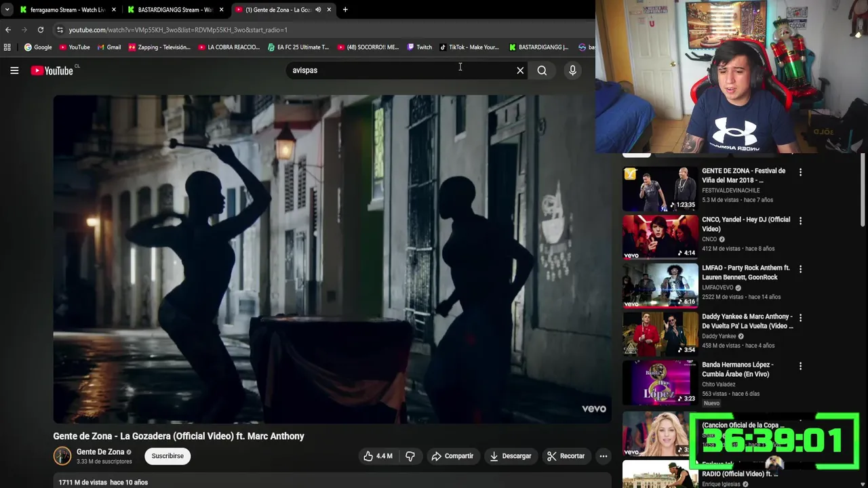
Task: Clip the video using Recortar button
Action: 566,456
